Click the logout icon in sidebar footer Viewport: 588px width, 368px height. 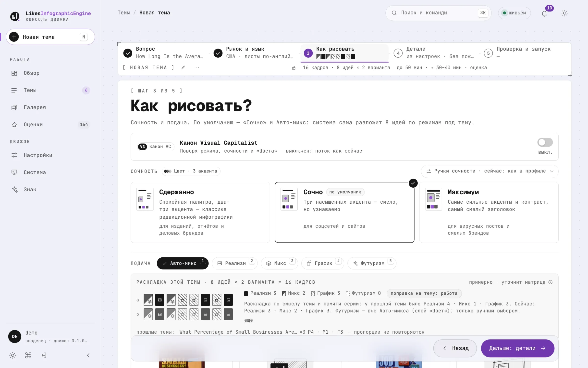click(44, 355)
